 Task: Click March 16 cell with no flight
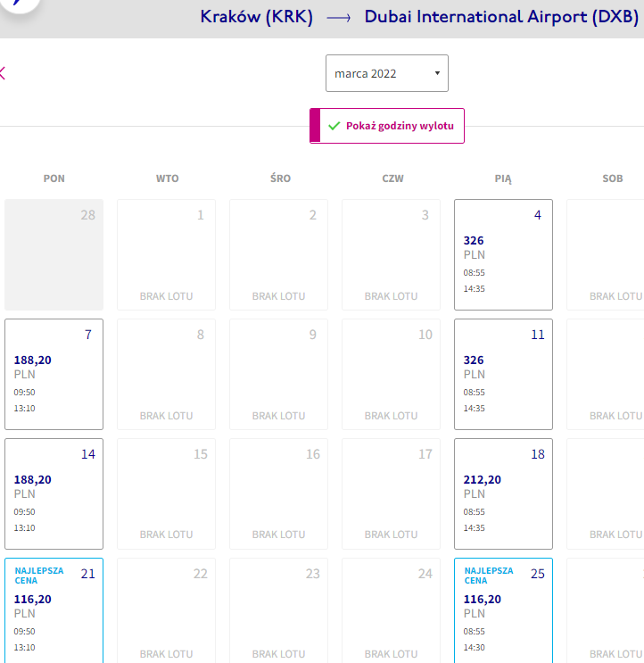click(x=278, y=493)
